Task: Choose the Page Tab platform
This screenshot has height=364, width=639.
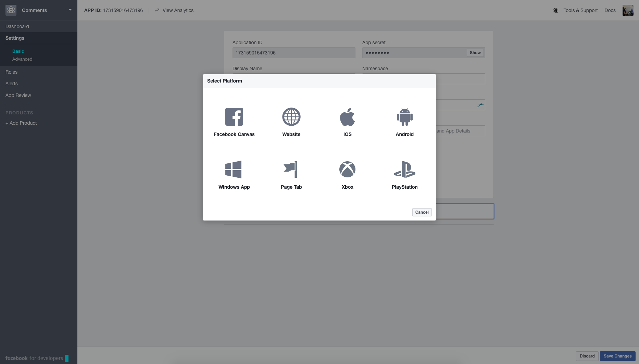Action: 291,174
